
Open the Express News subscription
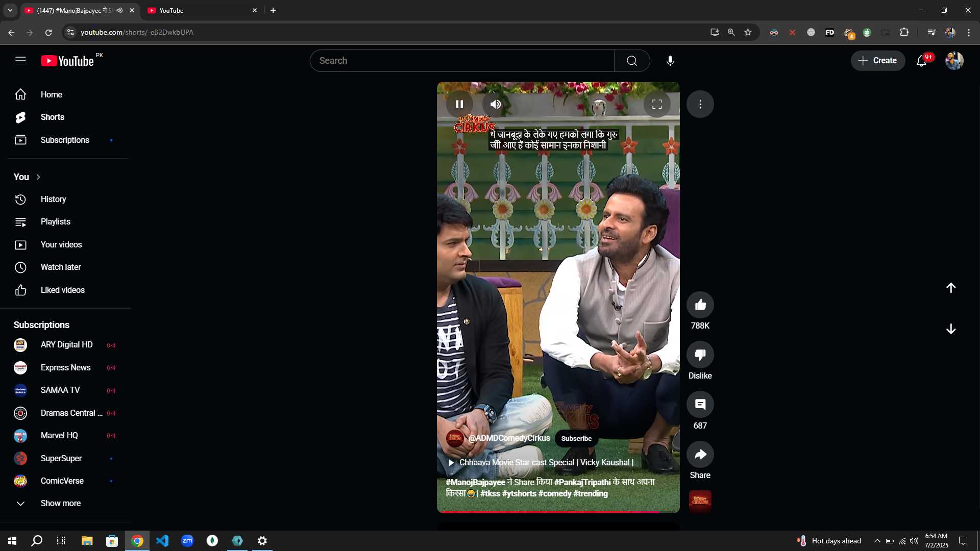65,368
